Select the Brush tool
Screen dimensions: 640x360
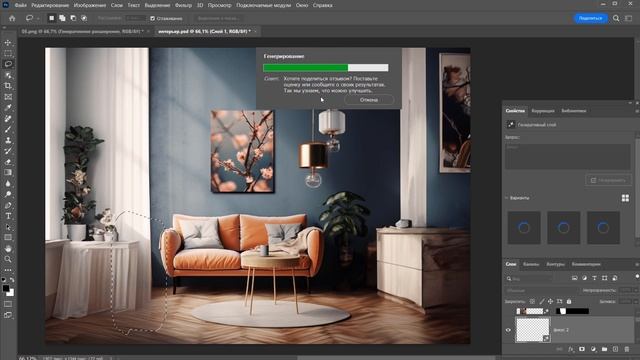[8, 129]
